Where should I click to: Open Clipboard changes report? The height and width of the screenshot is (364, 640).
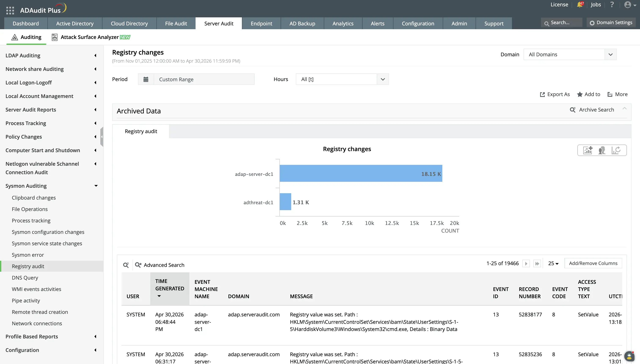34,198
